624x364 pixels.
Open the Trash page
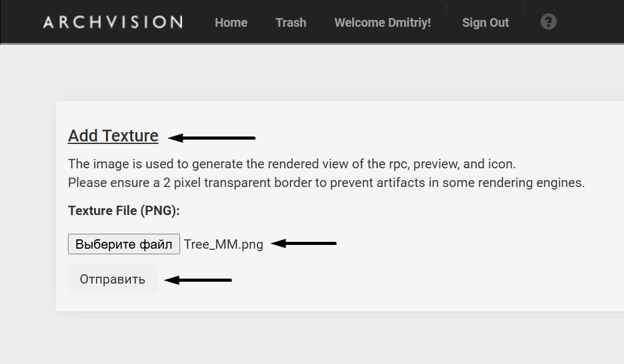(x=291, y=22)
